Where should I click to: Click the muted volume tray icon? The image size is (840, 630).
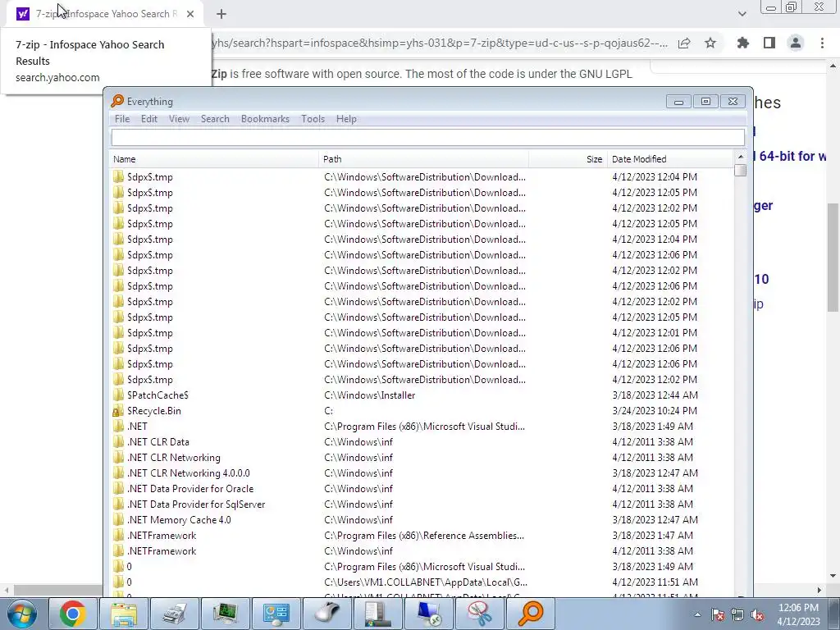point(757,614)
